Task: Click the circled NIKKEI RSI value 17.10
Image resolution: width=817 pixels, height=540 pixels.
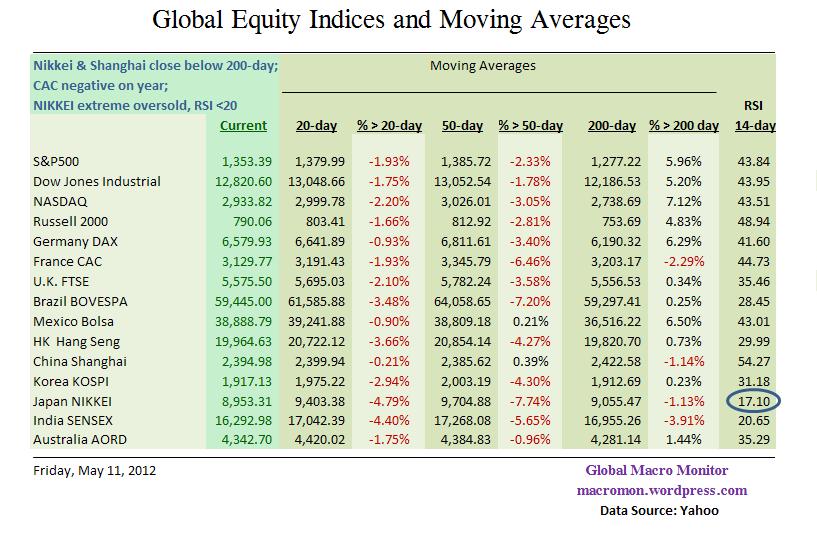Action: pyautogui.click(x=756, y=401)
